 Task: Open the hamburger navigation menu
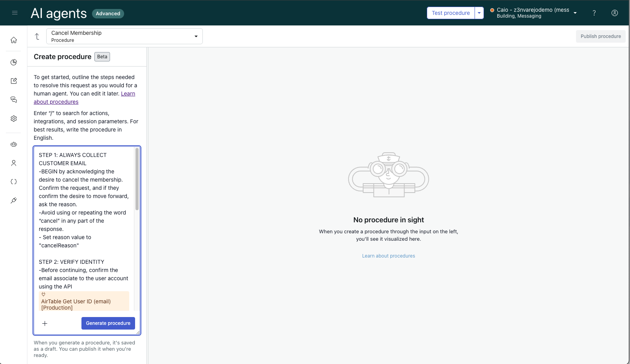tap(15, 13)
